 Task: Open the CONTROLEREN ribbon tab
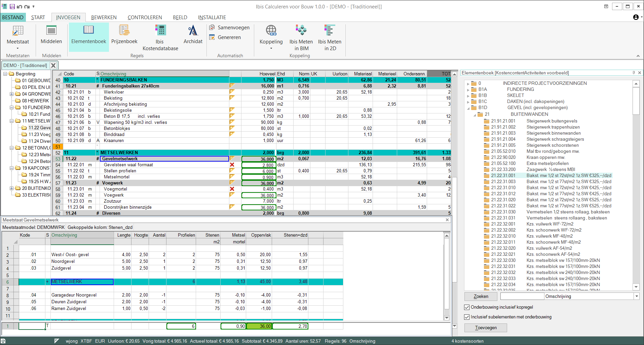[x=145, y=18]
